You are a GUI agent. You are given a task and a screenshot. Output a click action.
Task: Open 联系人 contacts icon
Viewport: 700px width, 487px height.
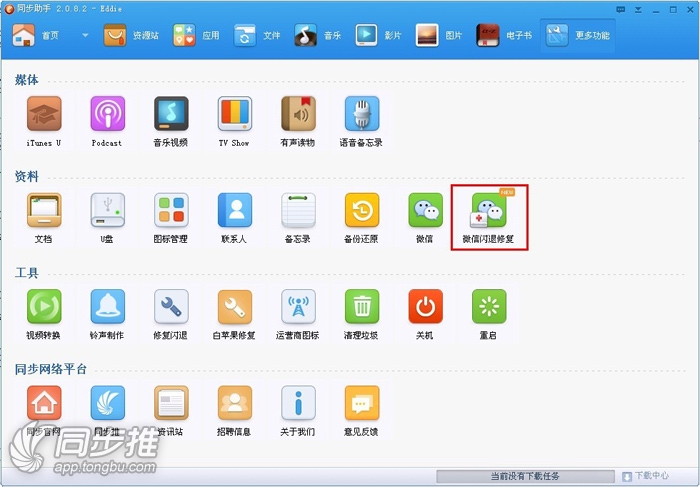[x=234, y=211]
